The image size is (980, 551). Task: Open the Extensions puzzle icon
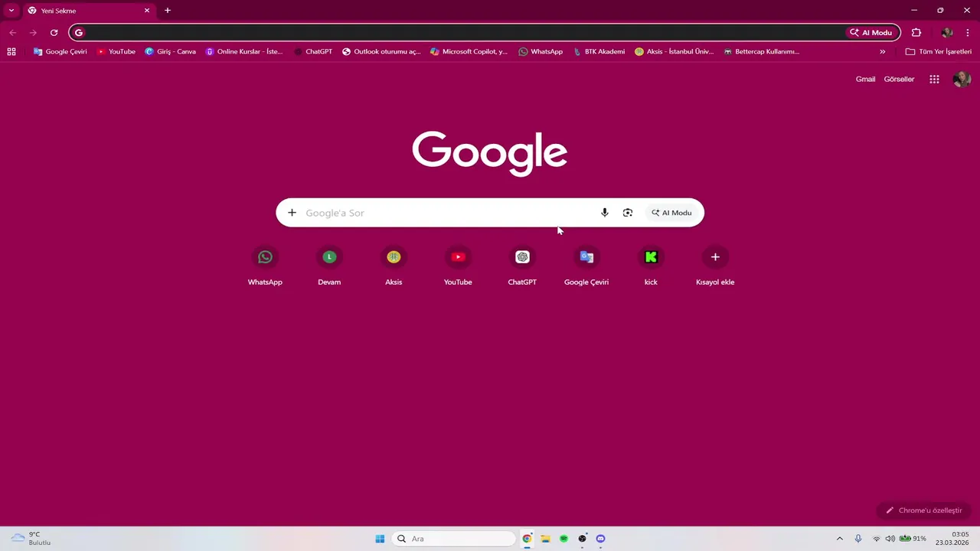916,32
